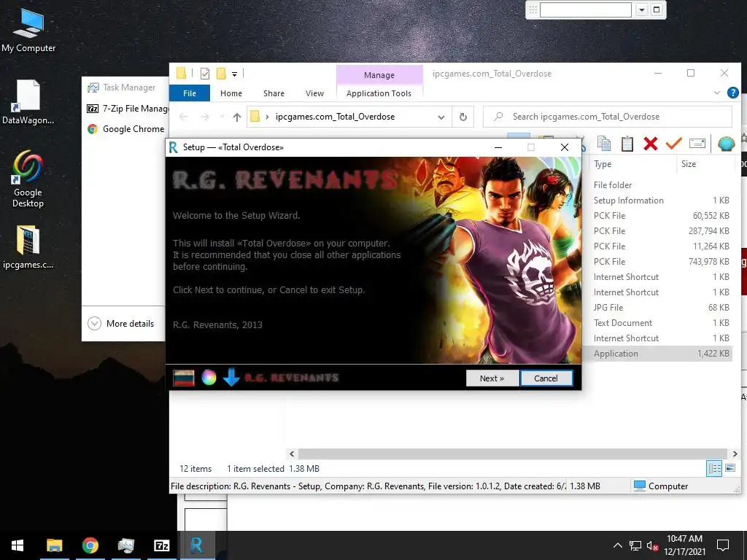Select the Google Desktop shortcut icon
The height and width of the screenshot is (560, 747).
28,179
